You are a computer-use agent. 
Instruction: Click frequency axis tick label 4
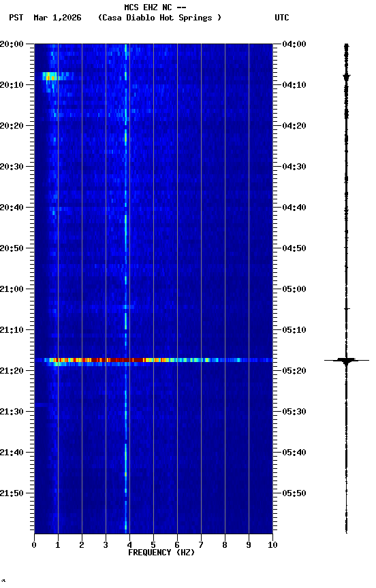click(129, 545)
